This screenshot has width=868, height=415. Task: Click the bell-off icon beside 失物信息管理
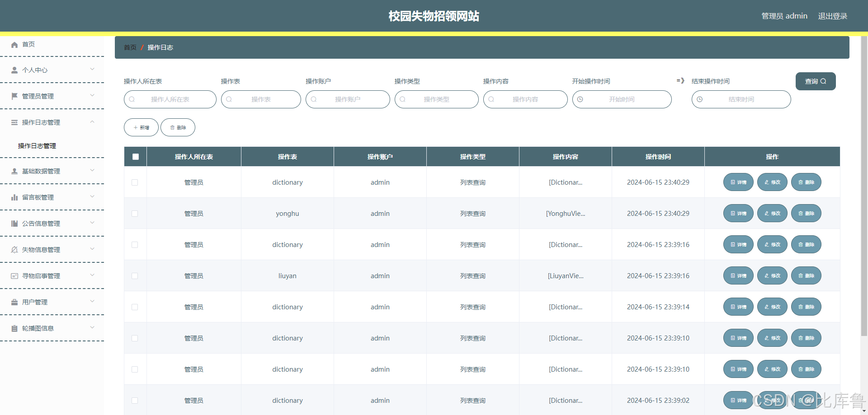[14, 250]
